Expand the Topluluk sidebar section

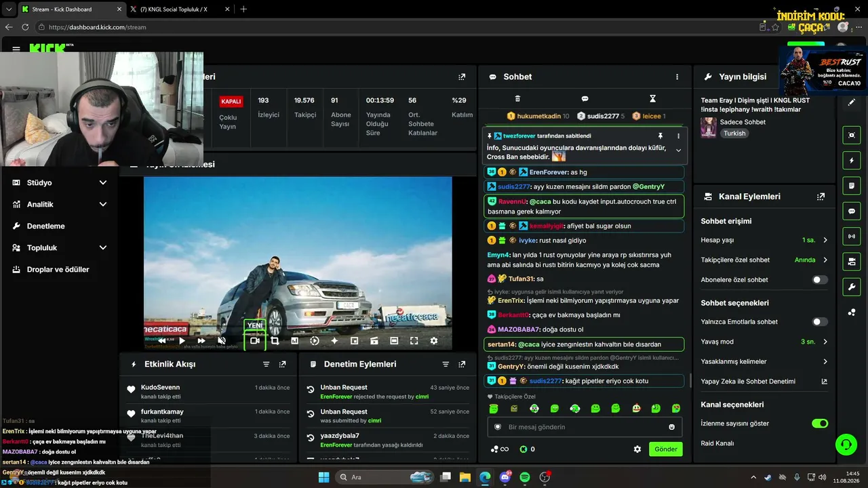(x=59, y=247)
